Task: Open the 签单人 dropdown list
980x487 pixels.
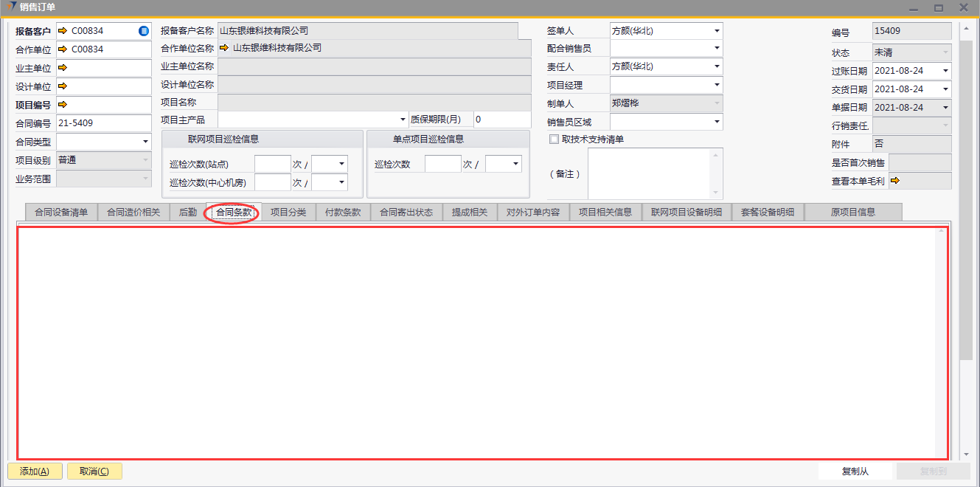Action: tap(716, 31)
